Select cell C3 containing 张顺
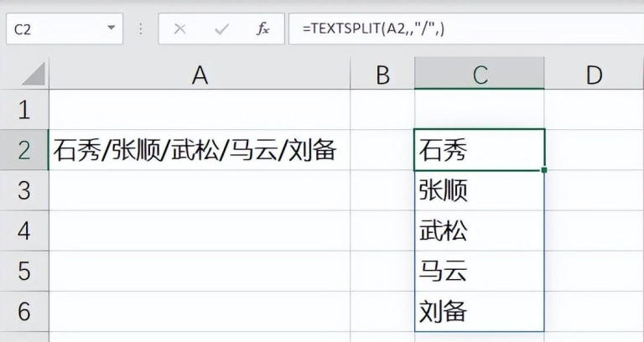The height and width of the screenshot is (342, 644). [480, 191]
